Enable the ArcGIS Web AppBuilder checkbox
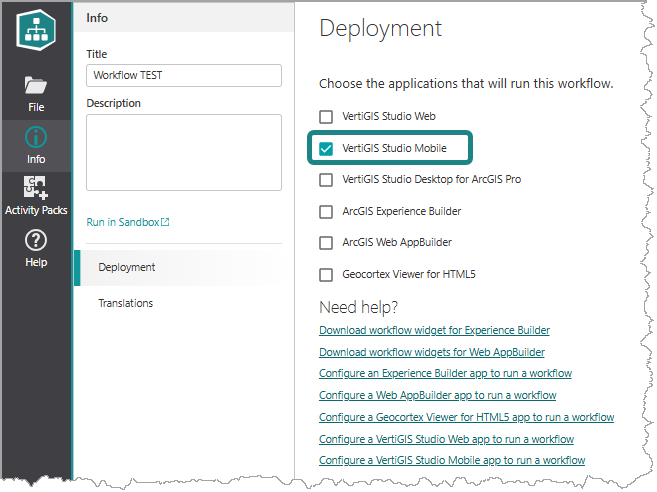 (x=326, y=243)
